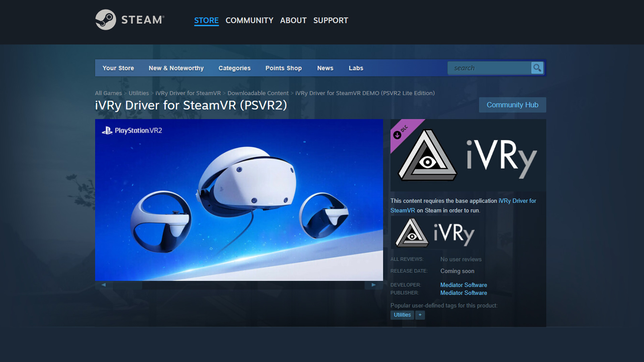
Task: Click the left arrow of screenshot strip
Action: point(104,285)
